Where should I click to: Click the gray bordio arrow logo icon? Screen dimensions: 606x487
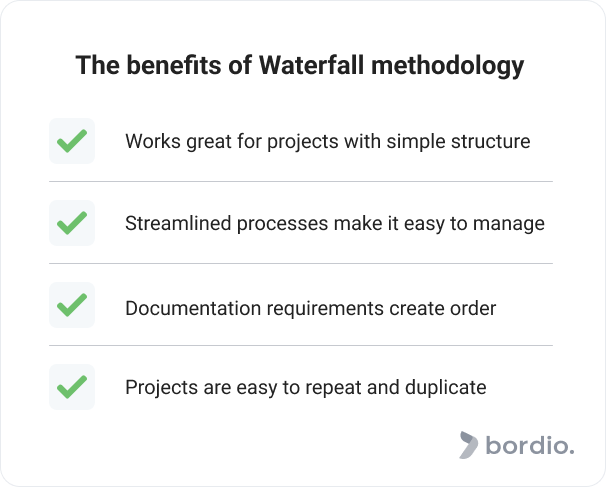pos(468,445)
